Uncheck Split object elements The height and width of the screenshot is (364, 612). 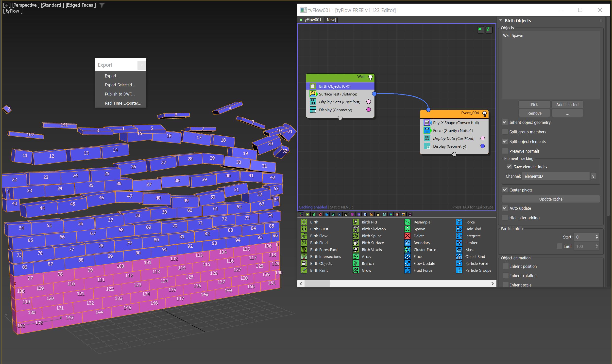click(505, 142)
